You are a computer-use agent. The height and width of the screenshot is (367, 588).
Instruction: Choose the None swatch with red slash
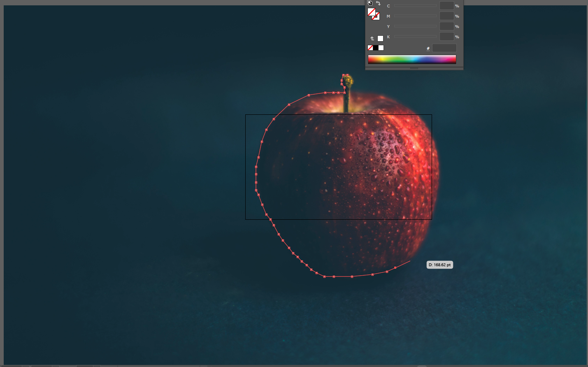(370, 48)
